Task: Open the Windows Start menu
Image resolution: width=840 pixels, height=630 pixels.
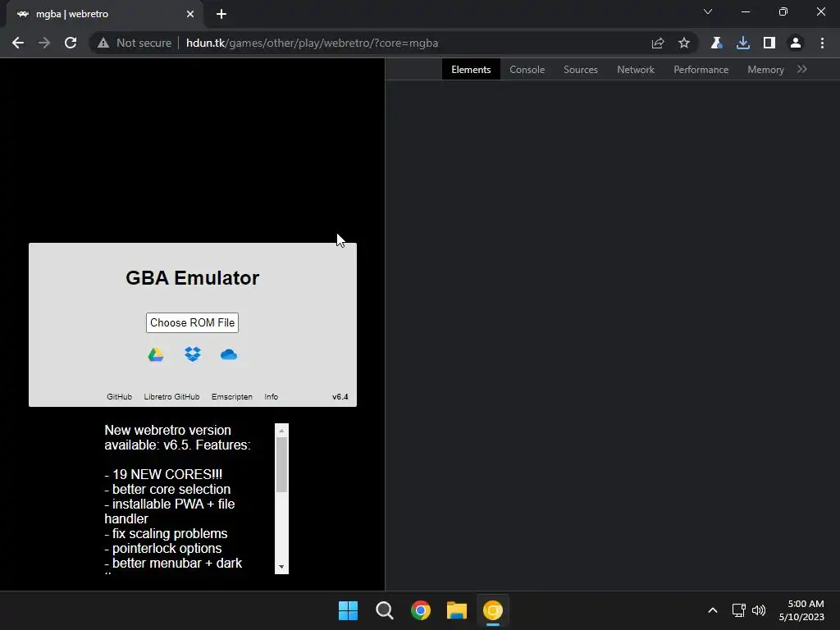Action: tap(348, 610)
